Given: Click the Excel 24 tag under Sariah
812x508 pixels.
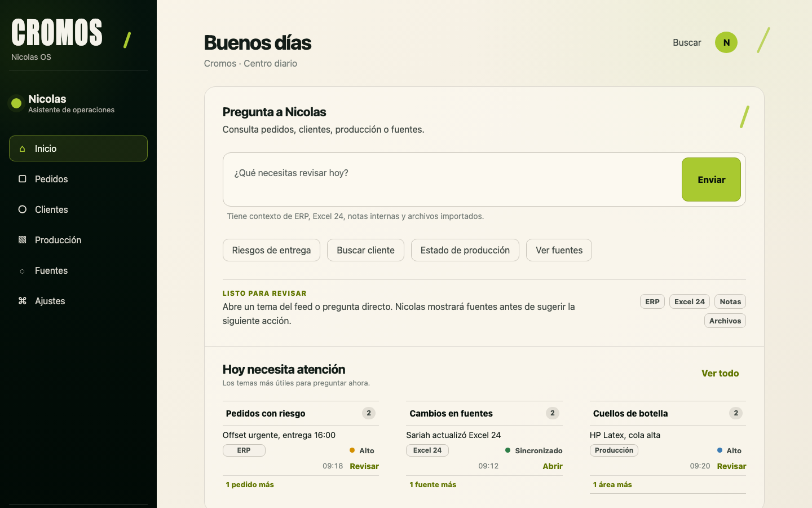Looking at the screenshot, I should (427, 450).
